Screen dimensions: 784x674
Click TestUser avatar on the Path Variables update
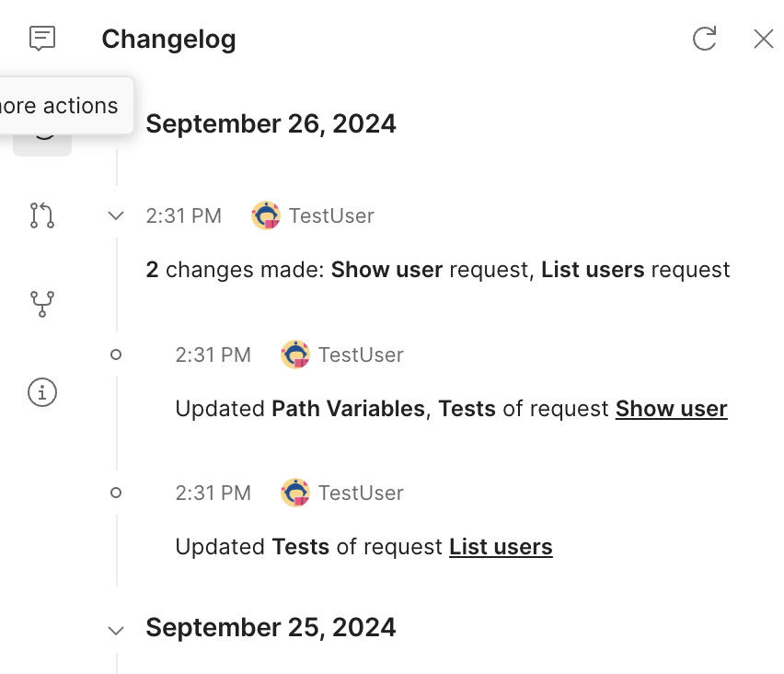point(295,354)
